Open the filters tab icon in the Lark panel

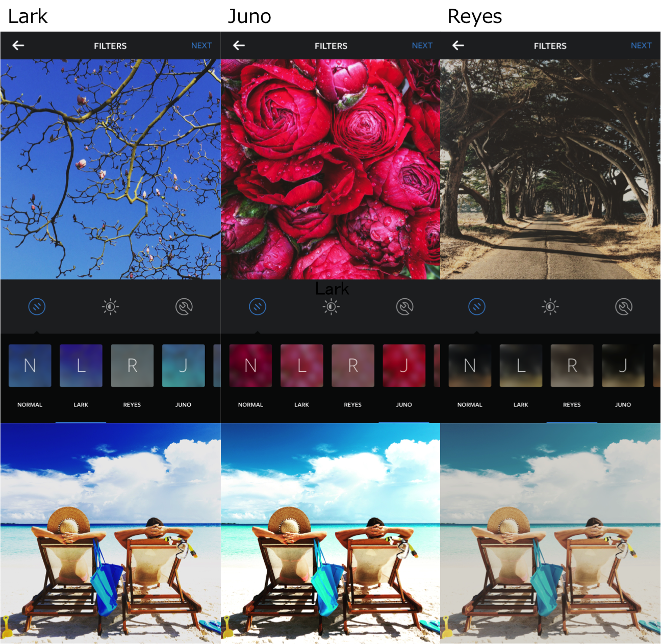37,306
